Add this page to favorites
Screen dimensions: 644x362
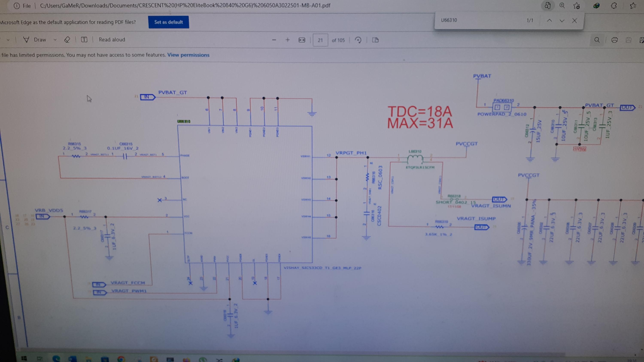577,6
